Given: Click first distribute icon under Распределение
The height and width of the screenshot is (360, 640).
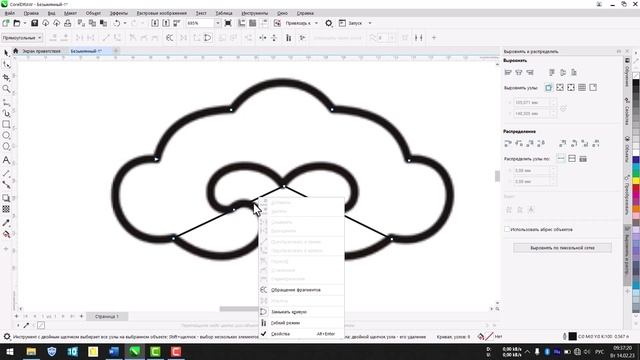Looking at the screenshot, I should [x=508, y=143].
